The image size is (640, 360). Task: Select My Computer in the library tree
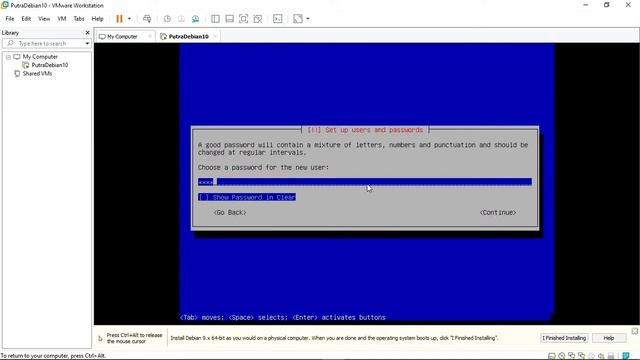click(40, 57)
